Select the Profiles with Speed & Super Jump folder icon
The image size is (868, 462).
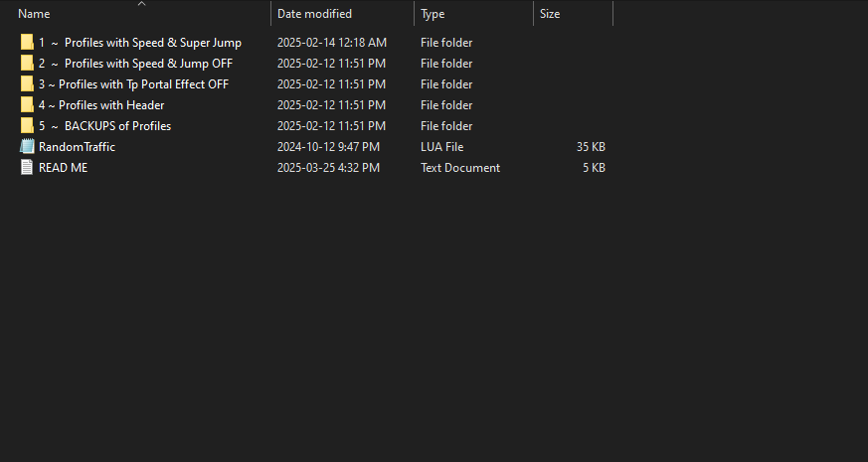pos(27,43)
